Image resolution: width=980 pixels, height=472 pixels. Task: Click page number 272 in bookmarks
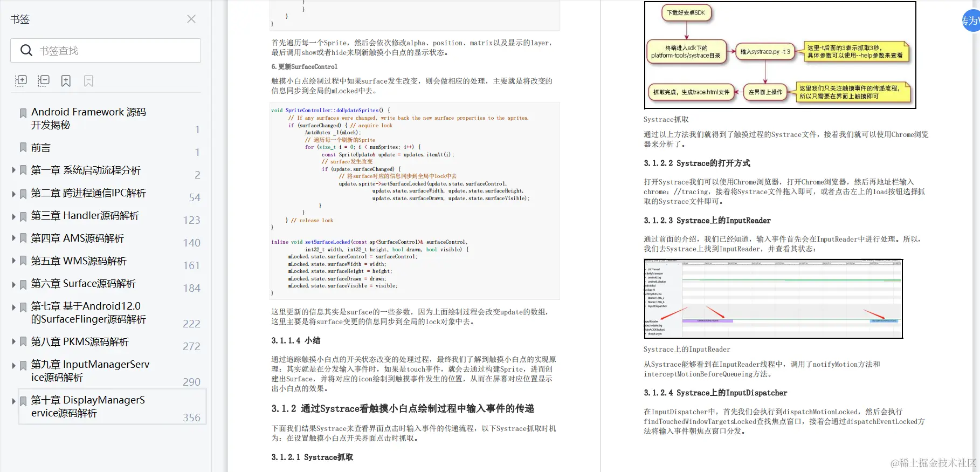pyautogui.click(x=192, y=346)
